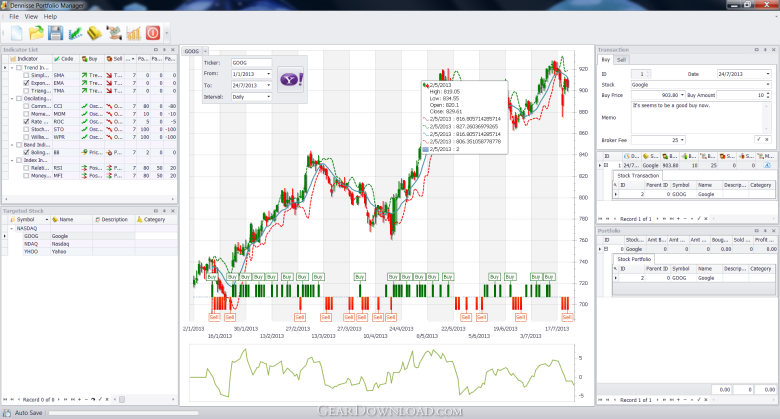Viewport: 780px width, 419px height.
Task: Click the Open folder toolbar icon
Action: click(36, 33)
